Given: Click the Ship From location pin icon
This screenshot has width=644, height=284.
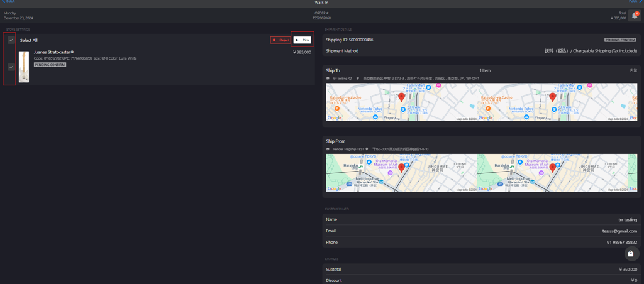Looking at the screenshot, I should [x=367, y=149].
